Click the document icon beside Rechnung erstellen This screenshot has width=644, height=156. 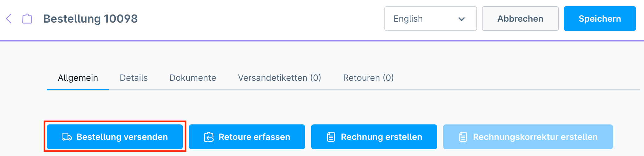[x=331, y=137]
